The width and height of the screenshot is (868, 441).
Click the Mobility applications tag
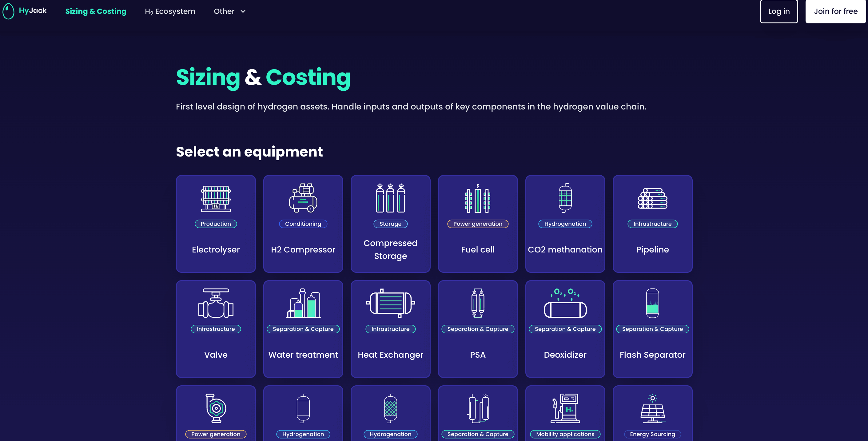pyautogui.click(x=565, y=434)
